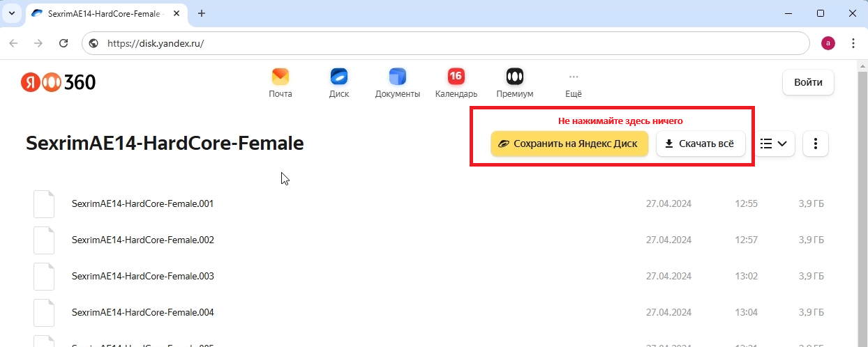Viewport: 868px width, 347px height.
Task: Open the list view mode dropdown
Action: click(x=773, y=144)
